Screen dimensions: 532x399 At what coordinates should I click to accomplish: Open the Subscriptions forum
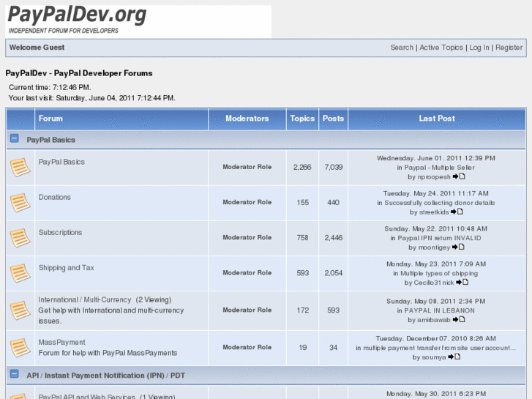[x=61, y=233]
